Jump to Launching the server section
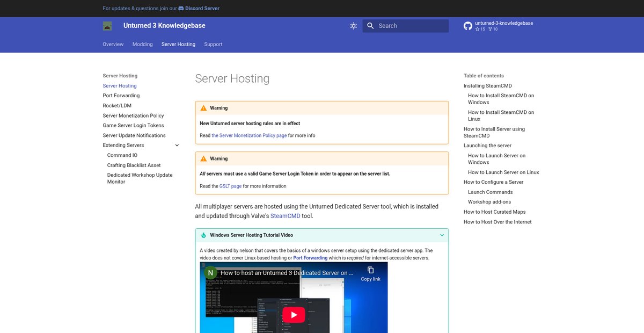This screenshot has height=333, width=644. (488, 146)
